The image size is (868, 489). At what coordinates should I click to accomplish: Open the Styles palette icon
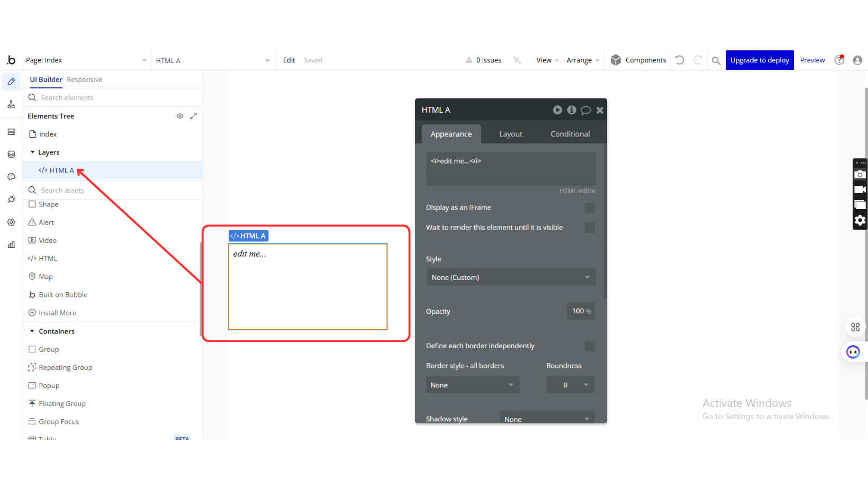pos(11,177)
